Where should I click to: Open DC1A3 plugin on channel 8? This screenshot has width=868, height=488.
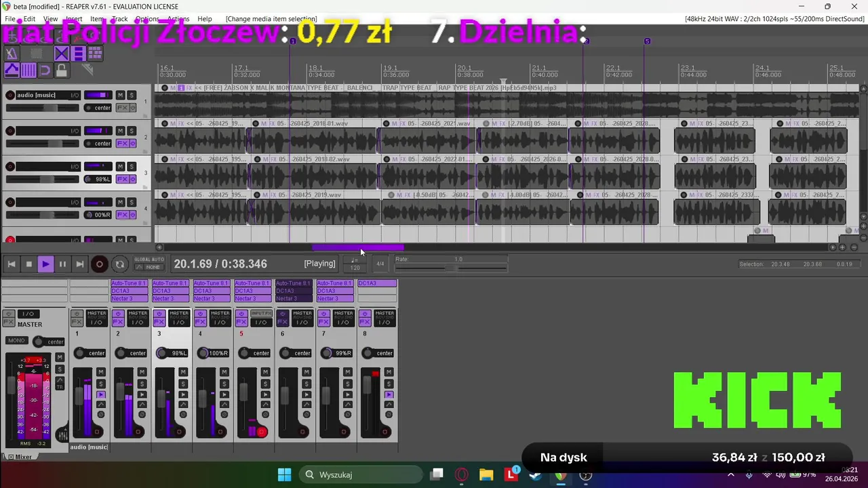(x=376, y=283)
